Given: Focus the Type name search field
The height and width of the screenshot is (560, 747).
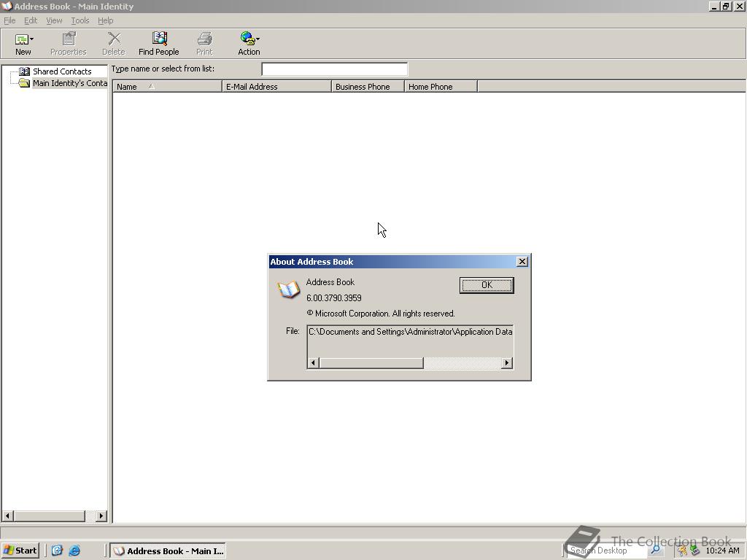Looking at the screenshot, I should [x=334, y=69].
